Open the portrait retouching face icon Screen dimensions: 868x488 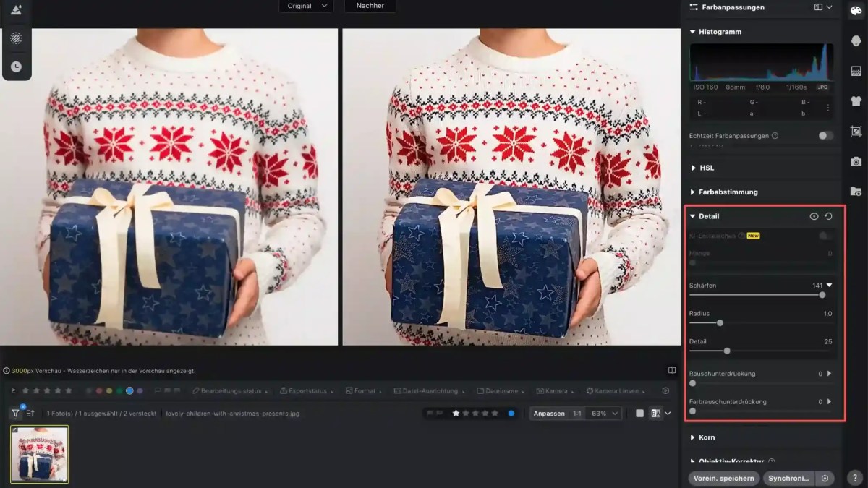click(x=856, y=40)
